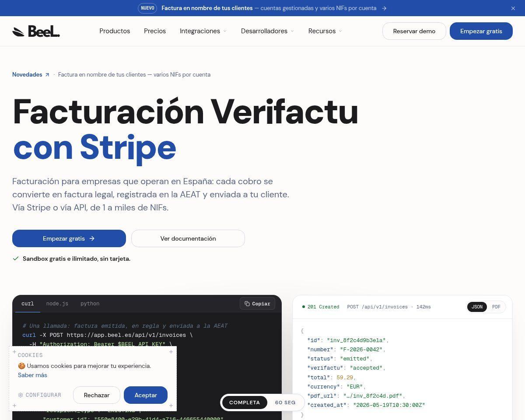This screenshot has height=420, width=525.
Task: Click the Beel logo
Action: 36,31
